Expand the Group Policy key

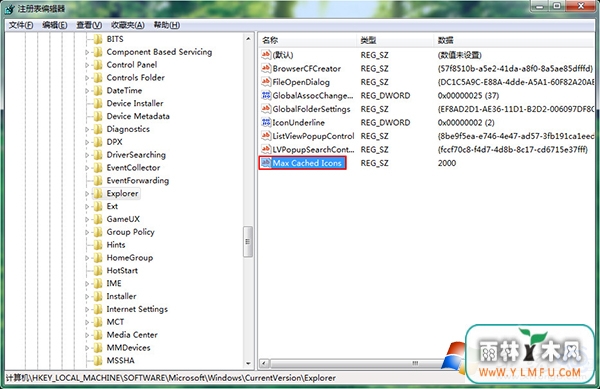87,232
